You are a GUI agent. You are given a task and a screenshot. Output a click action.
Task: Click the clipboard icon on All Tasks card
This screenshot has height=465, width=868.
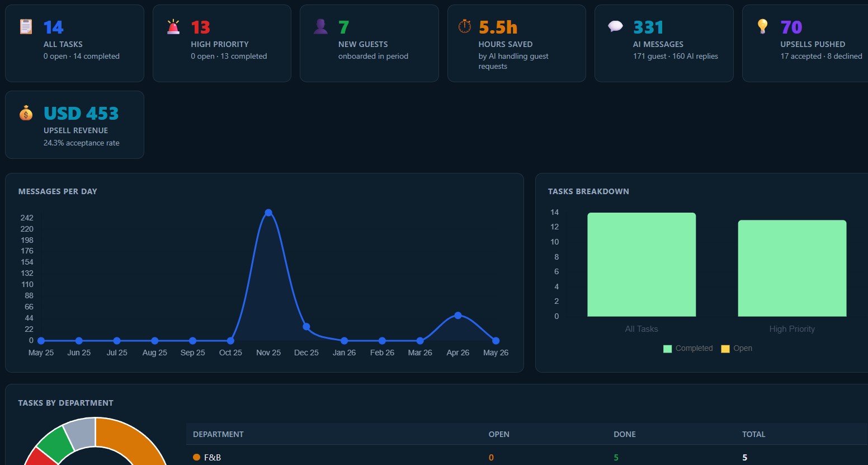pos(26,26)
